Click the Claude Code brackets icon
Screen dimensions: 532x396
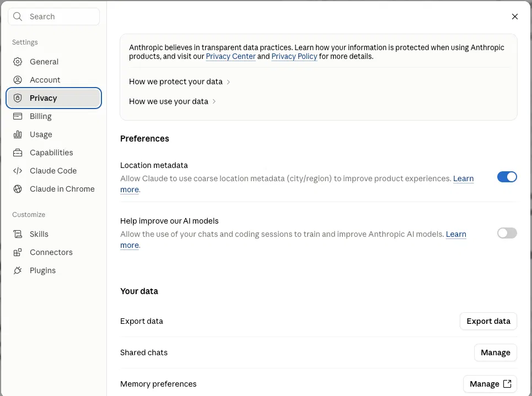tap(18, 171)
